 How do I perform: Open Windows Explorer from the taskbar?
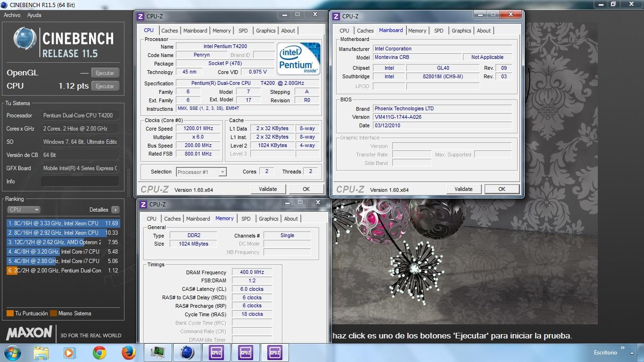coord(41,353)
